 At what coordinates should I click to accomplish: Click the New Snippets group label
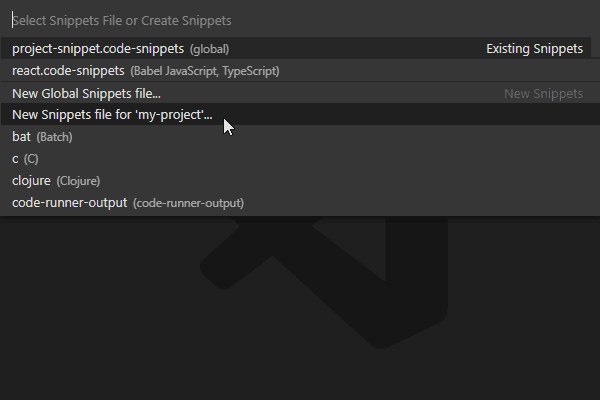(x=543, y=93)
